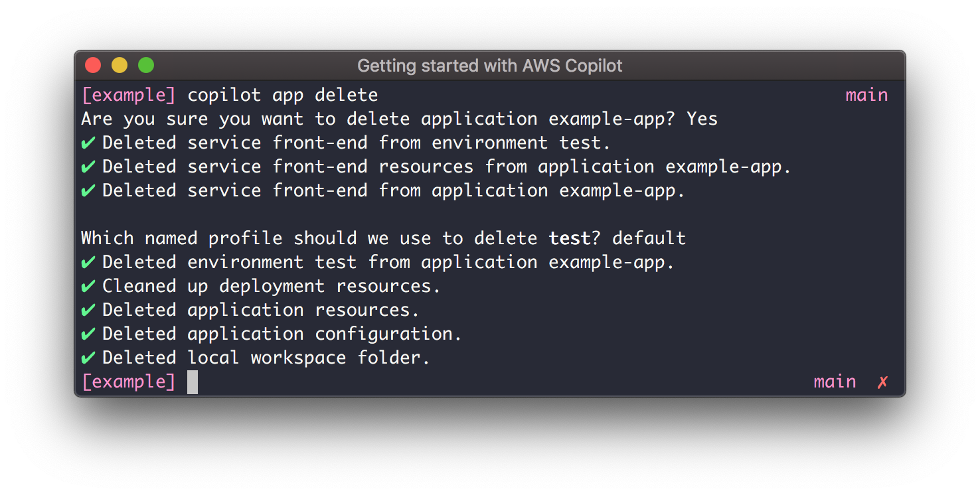Screen dimensions: 980x495
Task: Click the checkmark next to 'Deleted application resources'
Action: 88,310
